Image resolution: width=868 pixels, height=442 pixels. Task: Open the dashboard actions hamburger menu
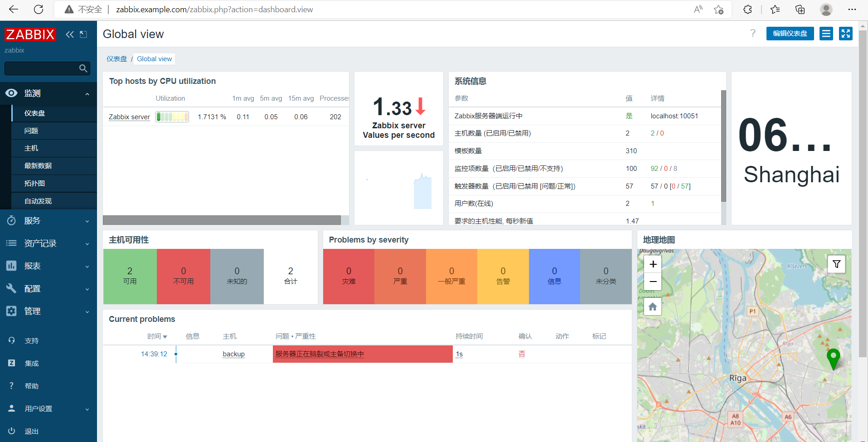pos(826,34)
